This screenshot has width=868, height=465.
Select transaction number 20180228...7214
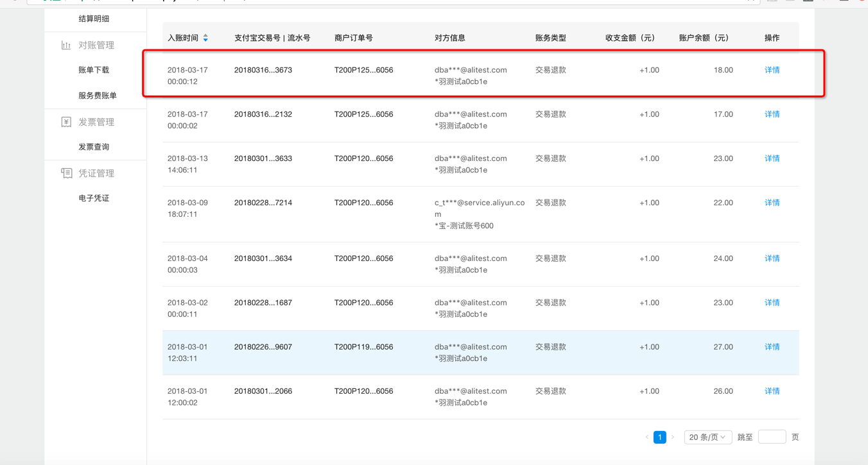[x=263, y=203]
